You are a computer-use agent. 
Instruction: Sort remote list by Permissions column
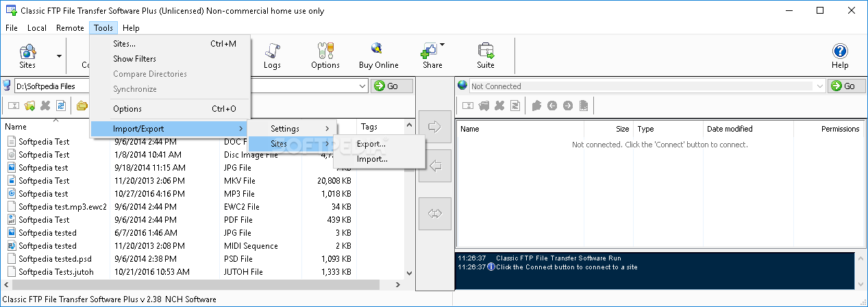829,128
